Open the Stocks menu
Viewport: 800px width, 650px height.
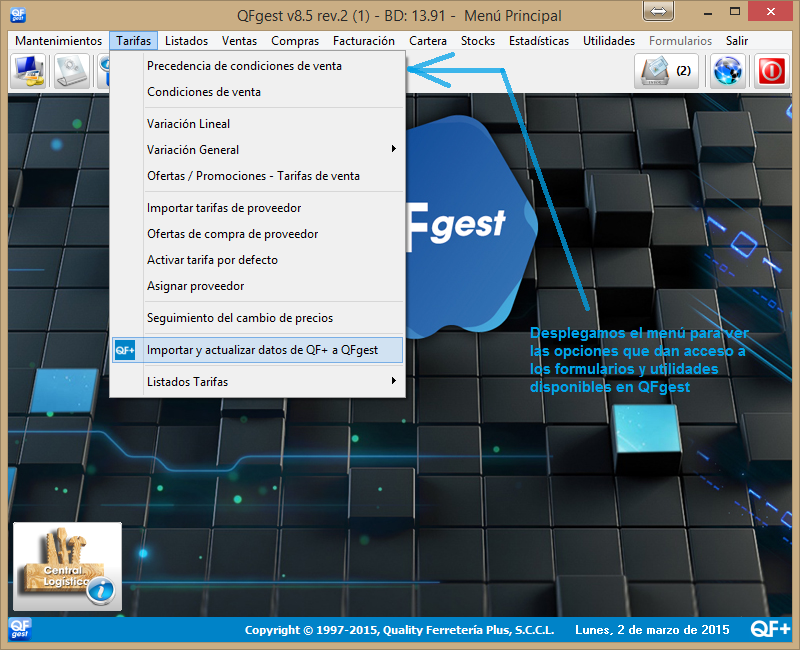click(478, 41)
